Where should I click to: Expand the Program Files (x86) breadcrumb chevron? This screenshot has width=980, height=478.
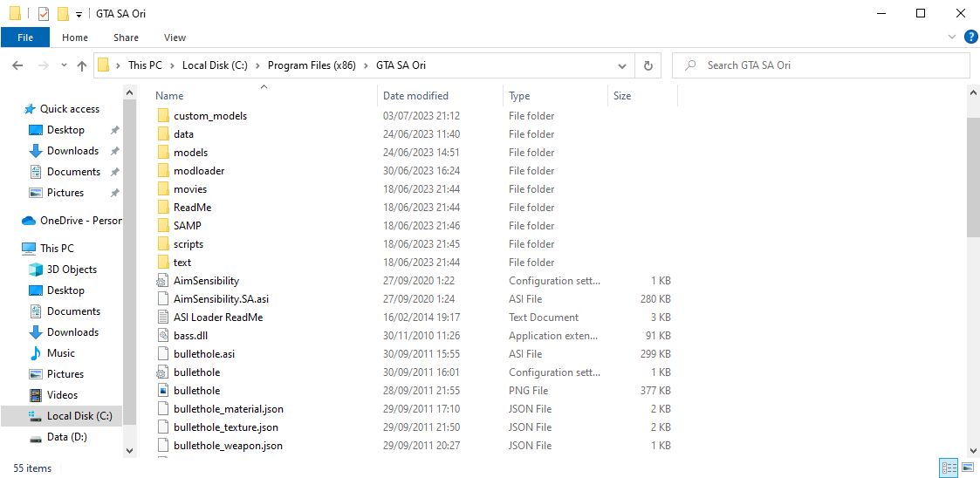pyautogui.click(x=365, y=65)
